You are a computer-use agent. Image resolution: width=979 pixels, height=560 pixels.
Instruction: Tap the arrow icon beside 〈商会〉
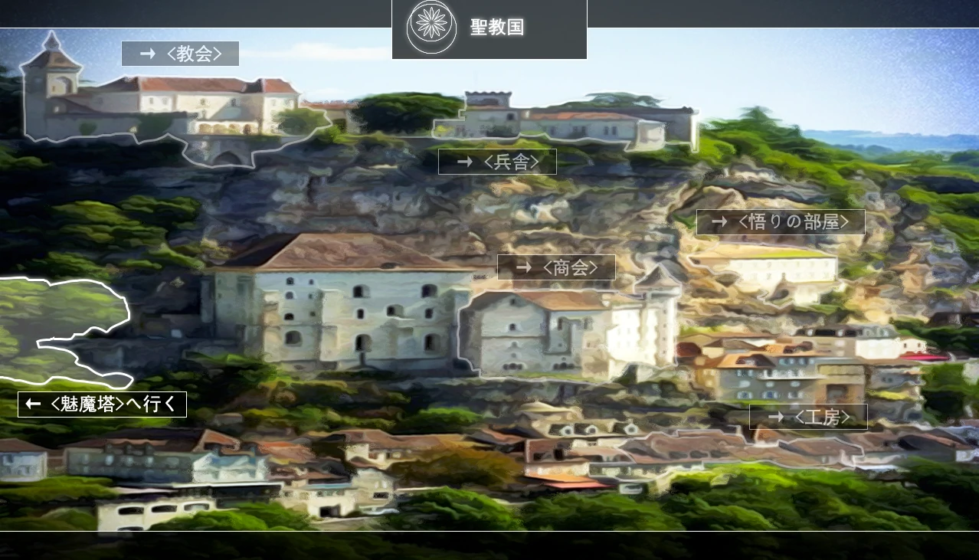pos(524,267)
